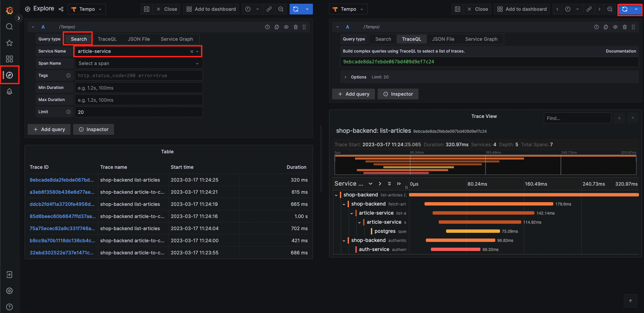Open the Explore compass in the sidebar
The height and width of the screenshot is (313, 644).
(x=9, y=75)
